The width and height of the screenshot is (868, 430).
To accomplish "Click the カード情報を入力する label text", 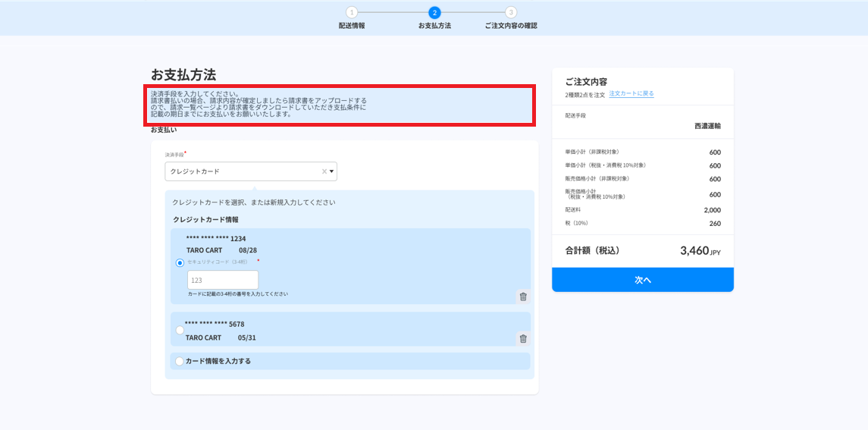I will point(218,361).
